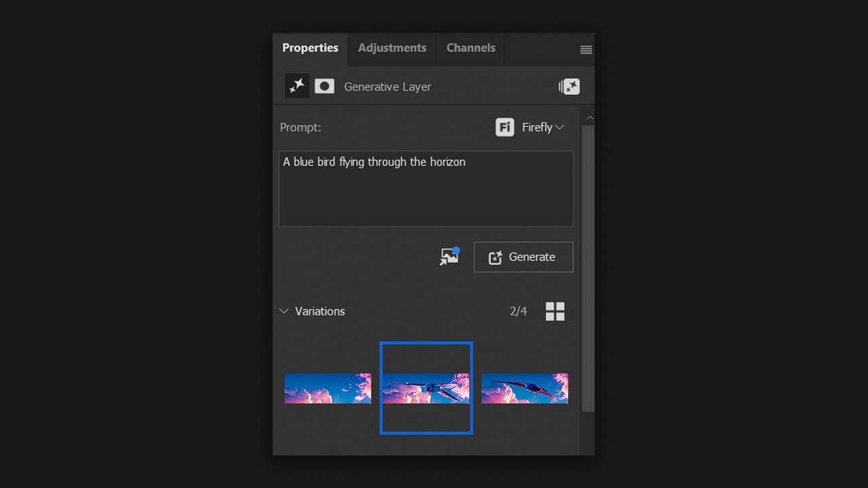Select the layer mask icon

coord(325,86)
